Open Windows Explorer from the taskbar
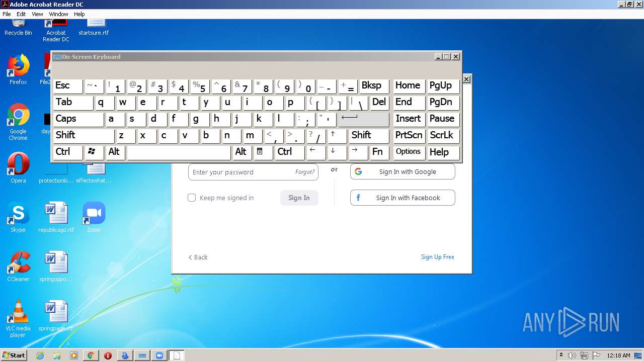This screenshot has height=362, width=644. (57, 355)
